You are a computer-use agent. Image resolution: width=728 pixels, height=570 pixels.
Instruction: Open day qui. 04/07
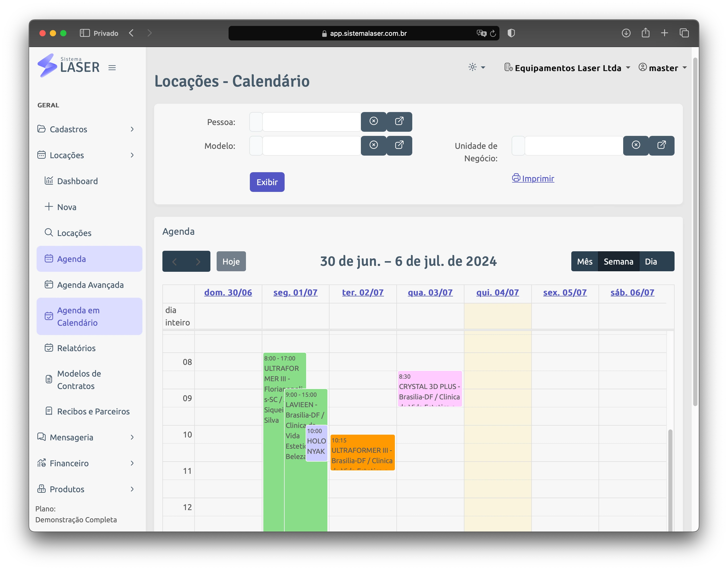497,292
